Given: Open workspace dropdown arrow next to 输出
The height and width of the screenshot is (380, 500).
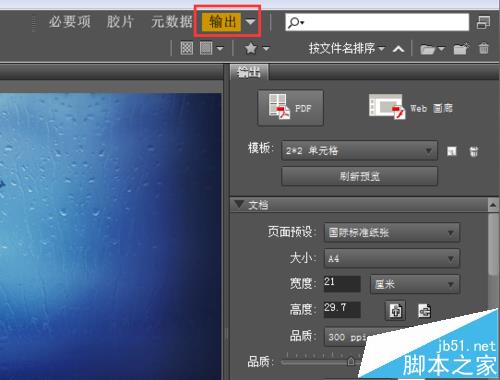Looking at the screenshot, I should point(250,22).
